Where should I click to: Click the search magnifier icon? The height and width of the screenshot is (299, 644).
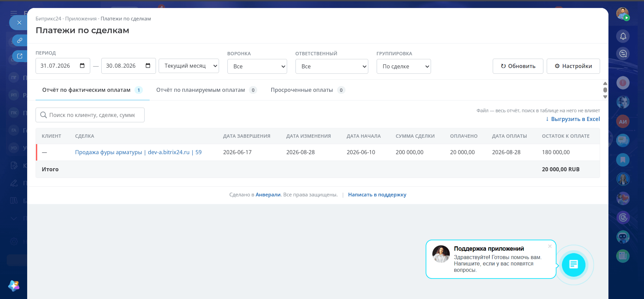click(x=43, y=115)
